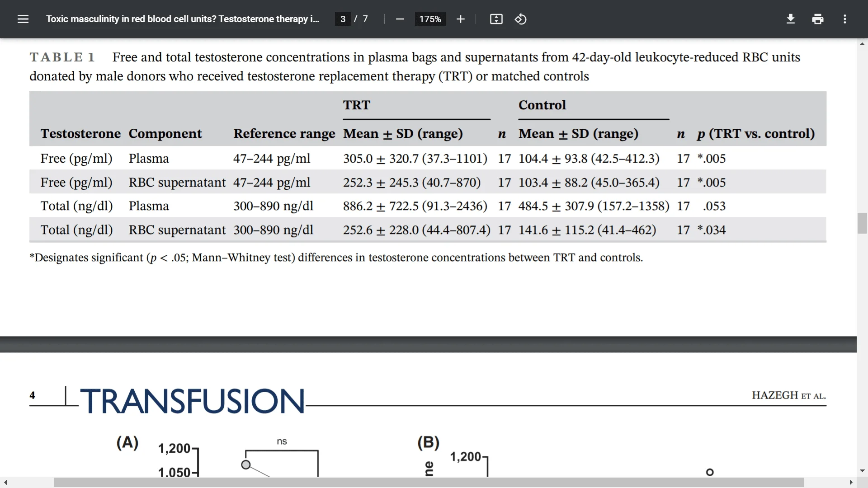Click value 252.6 ± 228.0 (44.4–807.4)

click(x=416, y=230)
